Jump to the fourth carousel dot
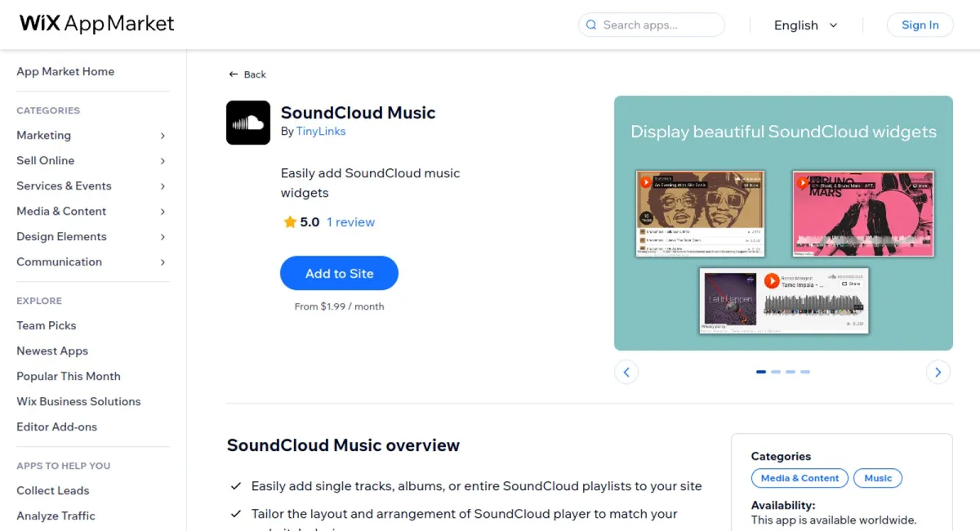The image size is (980, 531). click(805, 372)
